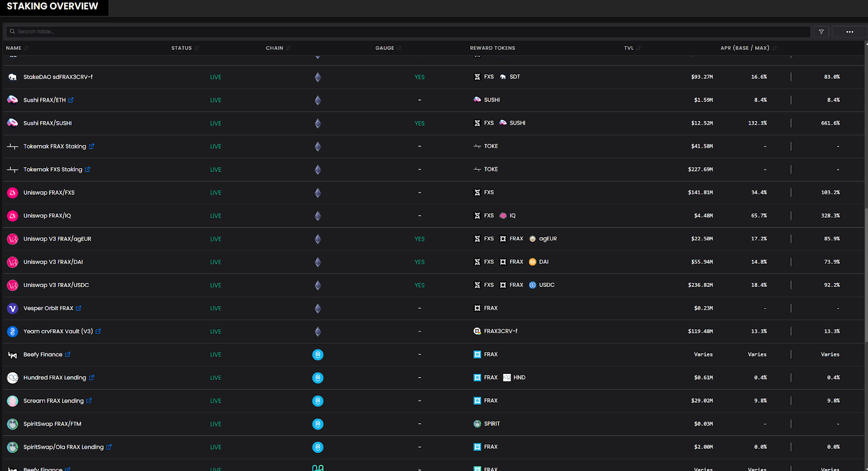Click the Yearn crvFRAX Vault logo

point(12,331)
